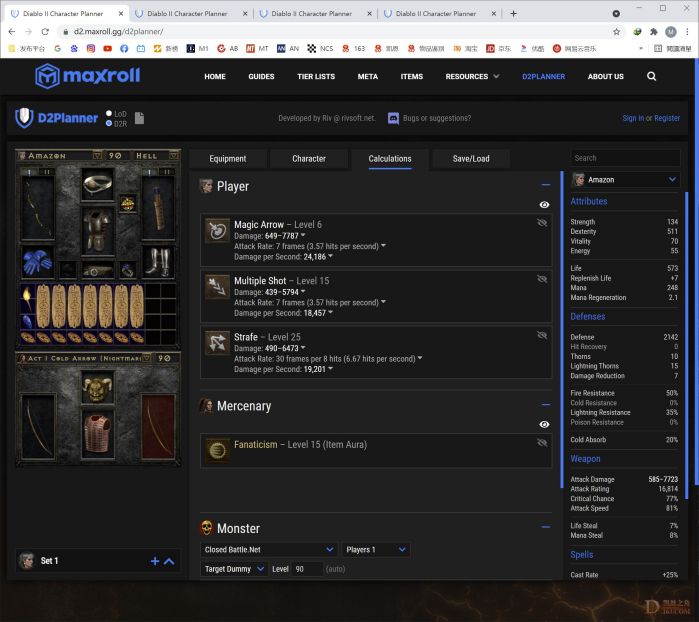The image size is (699, 622).
Task: Click the mercenary's bow weapon slot
Action: (x=37, y=427)
